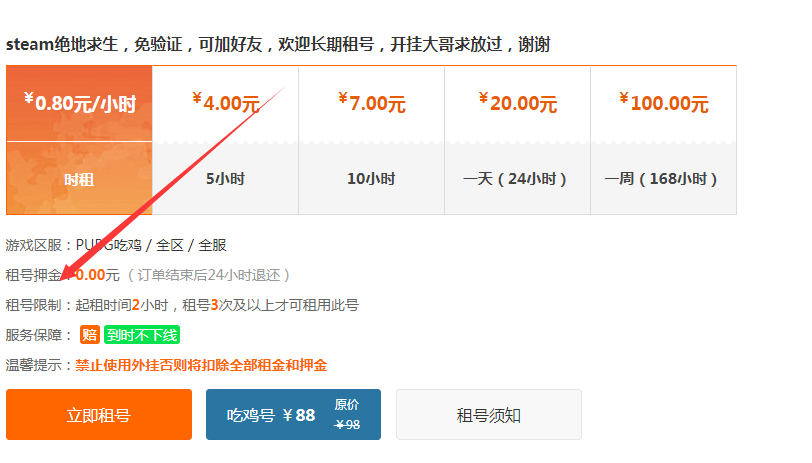This screenshot has height=463, width=812.
Task: Pick the ¥7.00元 10小时 package
Action: (371, 140)
